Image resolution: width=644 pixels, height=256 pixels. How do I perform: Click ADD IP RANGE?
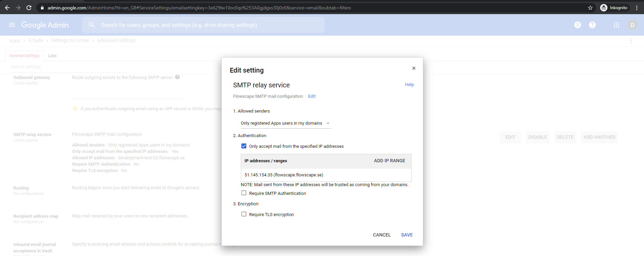[389, 161]
